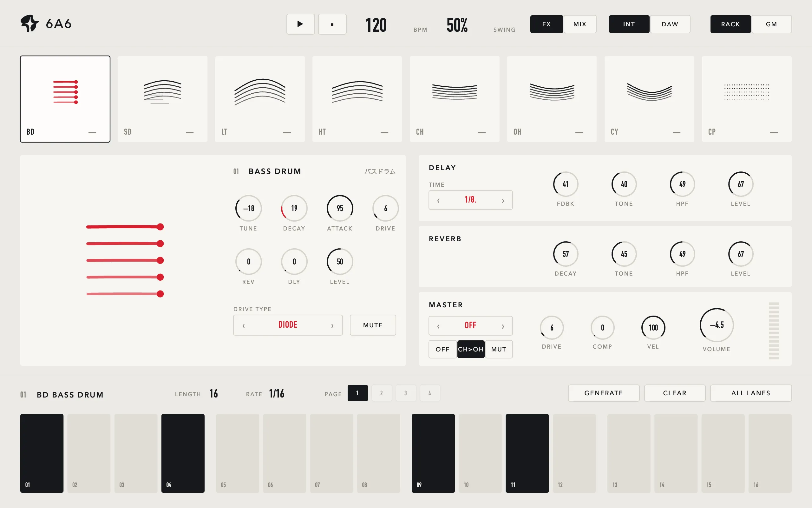Screen dimensions: 812x508
Task: Click the Master COMP knob
Action: pos(603,328)
